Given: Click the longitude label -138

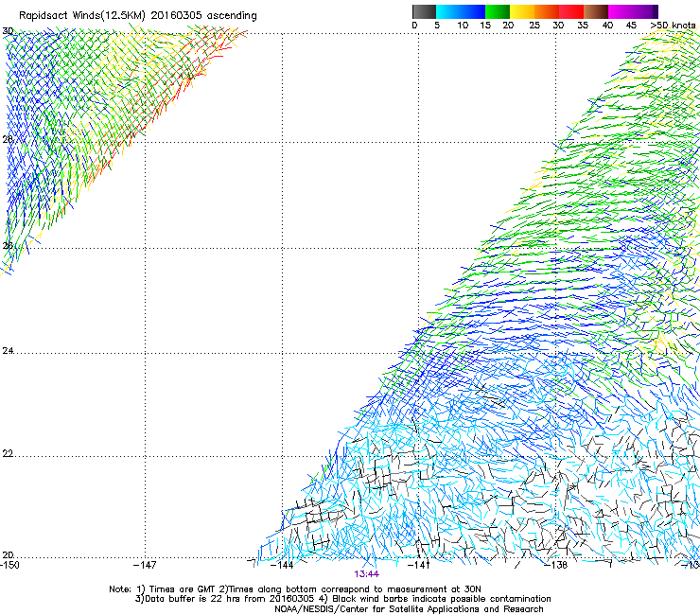Looking at the screenshot, I should tap(556, 565).
